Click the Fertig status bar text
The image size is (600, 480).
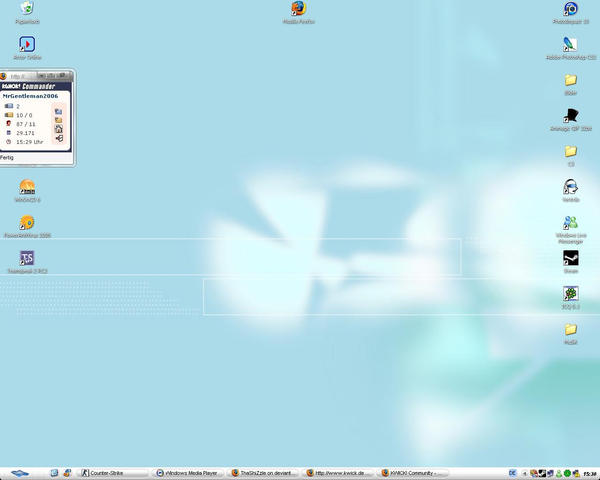(x=7, y=157)
